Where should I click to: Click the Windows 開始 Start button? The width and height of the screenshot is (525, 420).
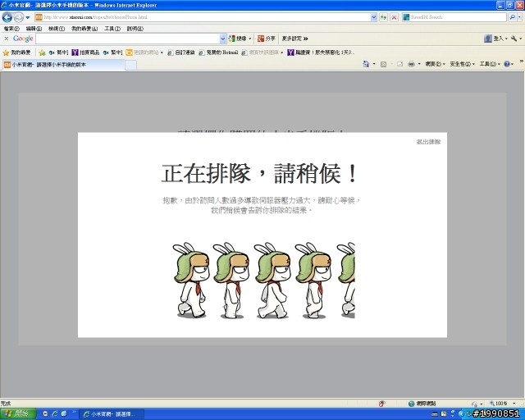[18, 414]
